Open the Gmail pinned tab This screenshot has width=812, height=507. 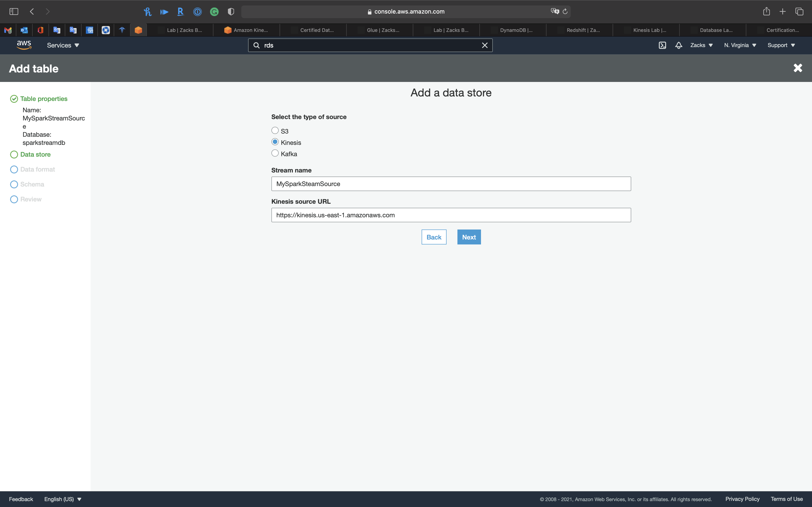tap(8, 30)
